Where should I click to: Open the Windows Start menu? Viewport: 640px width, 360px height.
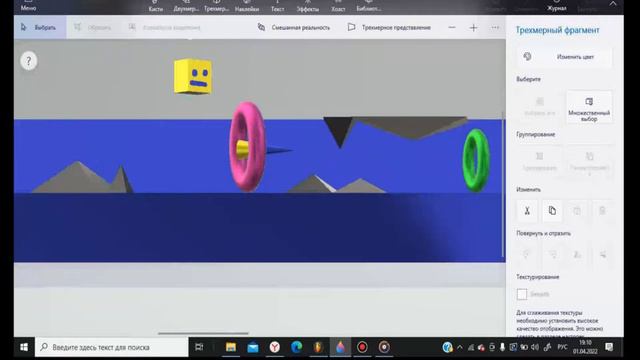[x=24, y=347]
